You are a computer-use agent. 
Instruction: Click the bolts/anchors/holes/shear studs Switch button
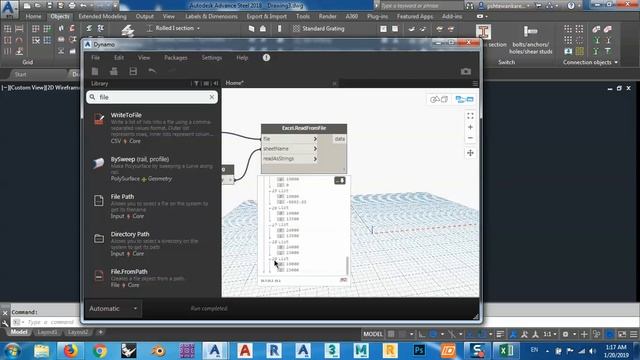point(531,40)
